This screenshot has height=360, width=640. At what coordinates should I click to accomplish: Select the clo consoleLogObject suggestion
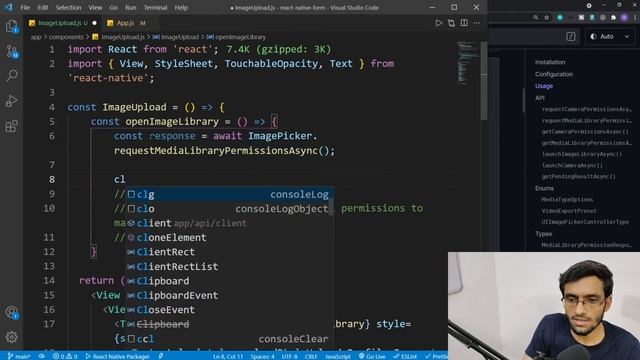click(x=229, y=209)
